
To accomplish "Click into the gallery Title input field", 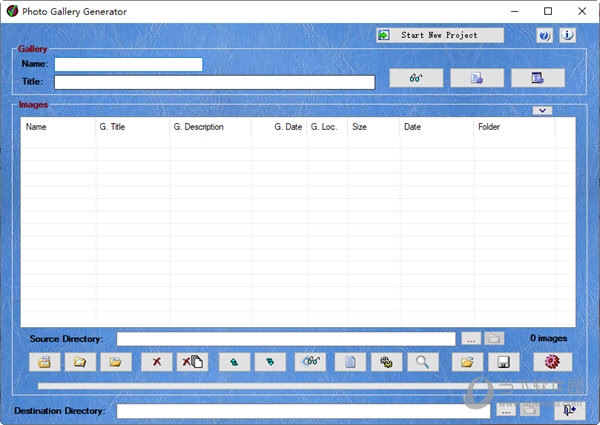I will [x=214, y=82].
